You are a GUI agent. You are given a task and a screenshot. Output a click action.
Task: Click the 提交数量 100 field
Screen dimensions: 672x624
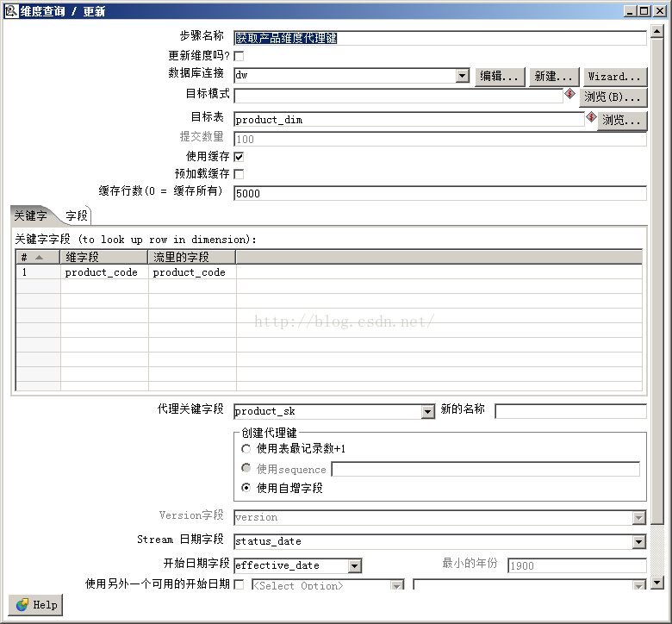coord(439,139)
